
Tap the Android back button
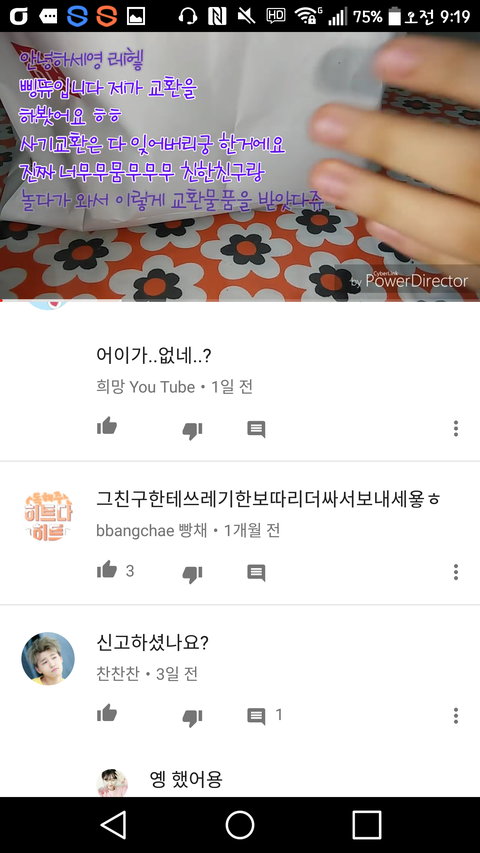113,825
